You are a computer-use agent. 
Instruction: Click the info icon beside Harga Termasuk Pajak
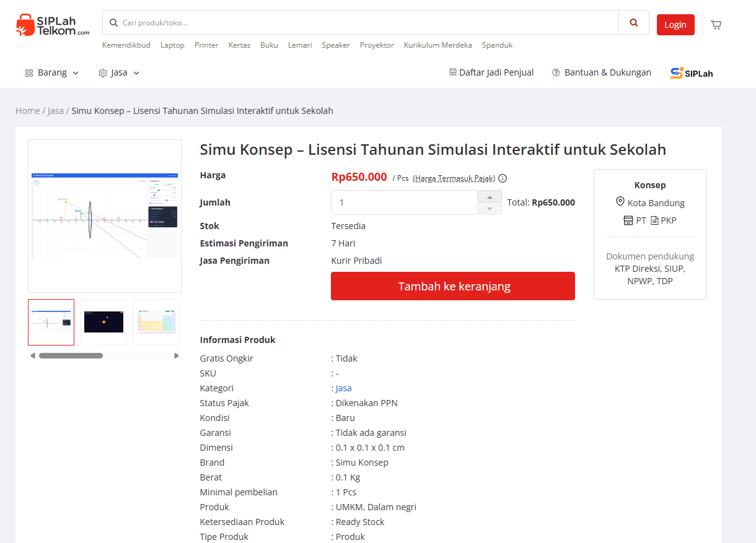(x=502, y=178)
